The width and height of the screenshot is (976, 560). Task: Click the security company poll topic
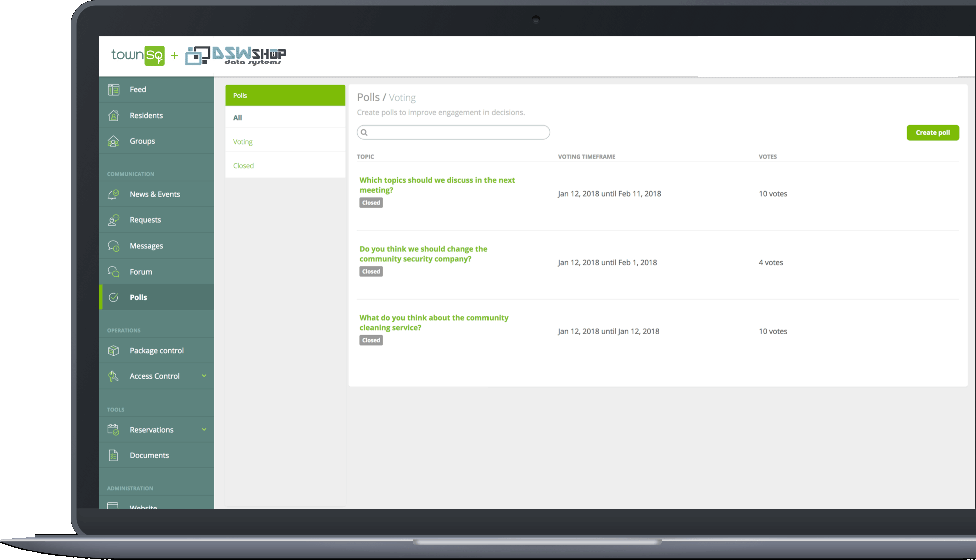click(423, 253)
